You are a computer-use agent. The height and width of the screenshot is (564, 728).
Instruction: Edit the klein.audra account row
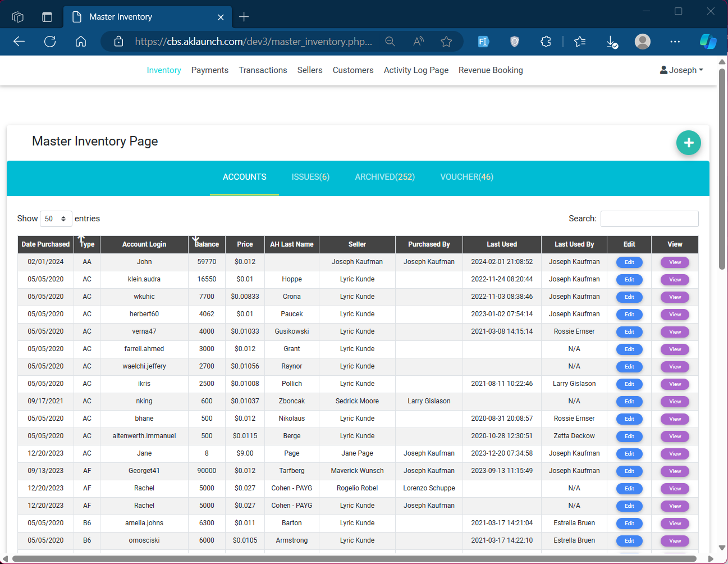pyautogui.click(x=629, y=280)
